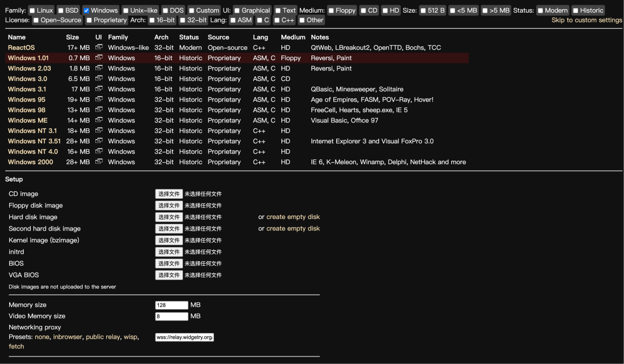Open Windows NT 4.0 link

pyautogui.click(x=33, y=151)
